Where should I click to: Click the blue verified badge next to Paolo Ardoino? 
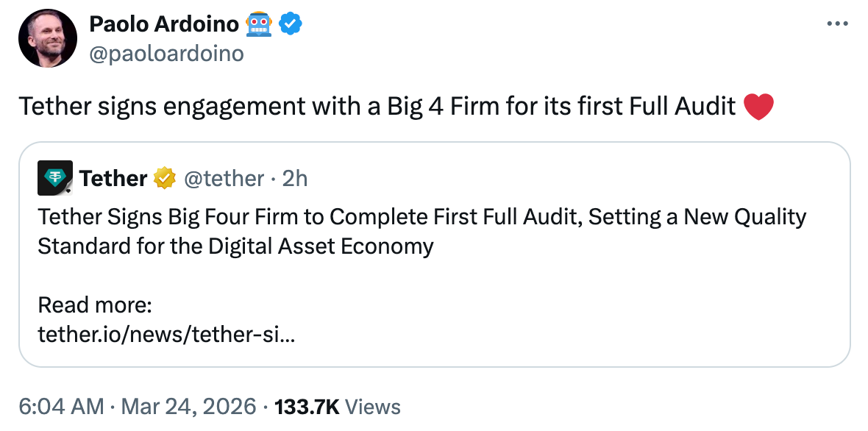292,23
